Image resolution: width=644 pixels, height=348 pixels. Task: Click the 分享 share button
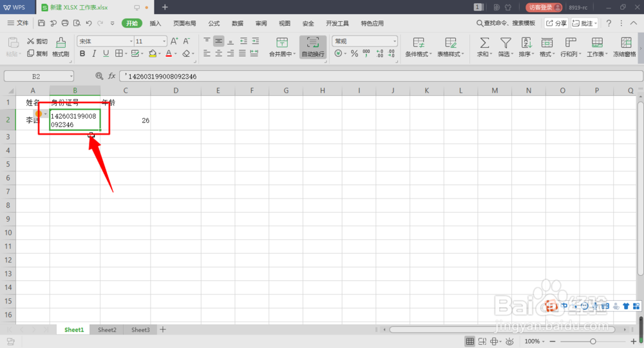556,23
